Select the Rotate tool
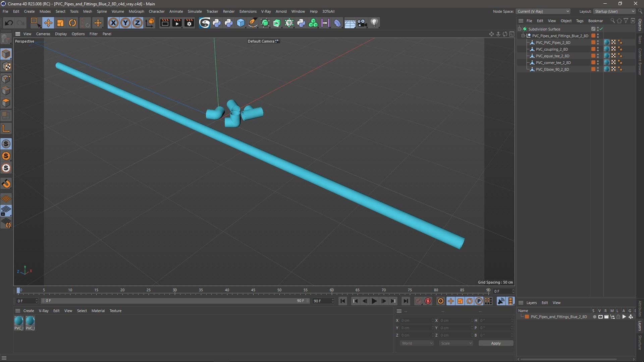This screenshot has height=362, width=644. 72,23
